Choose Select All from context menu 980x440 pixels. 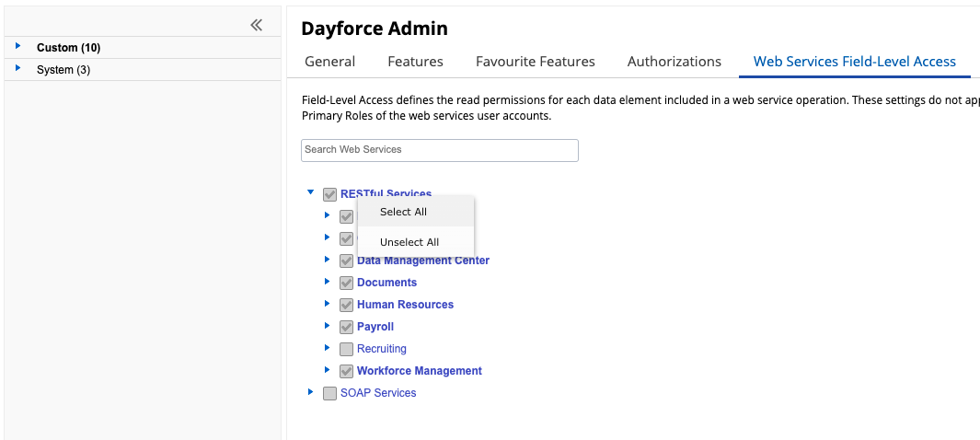pyautogui.click(x=404, y=212)
